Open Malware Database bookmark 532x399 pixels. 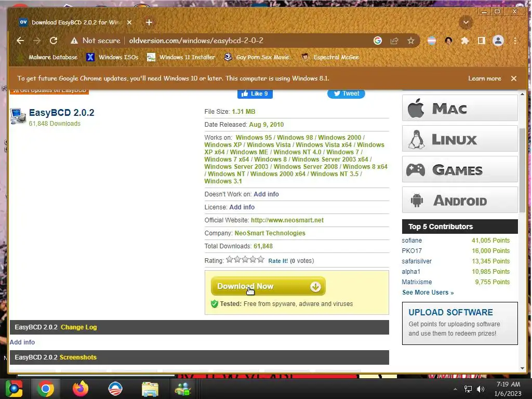47,57
